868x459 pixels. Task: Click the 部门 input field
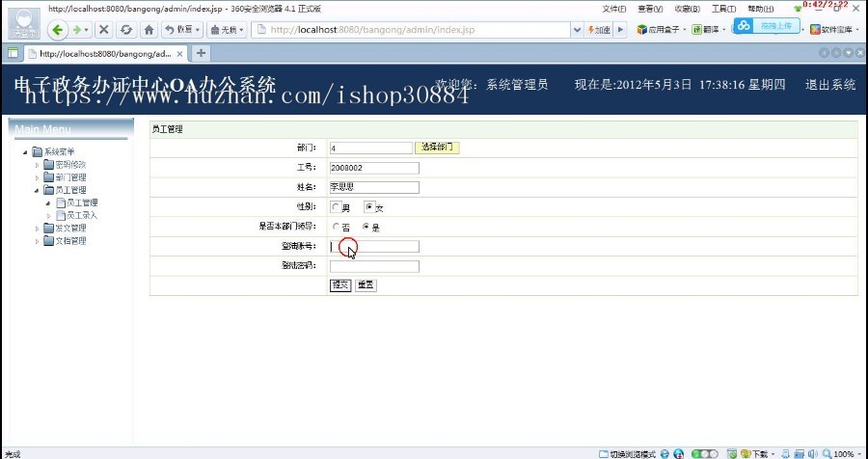(x=371, y=148)
